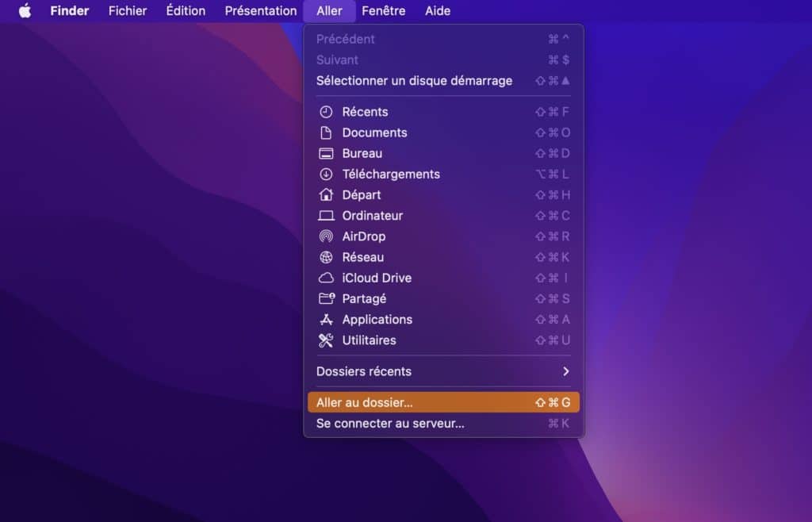
Task: Click the ⇧⌘H shortcut beside Départ
Action: pos(553,194)
